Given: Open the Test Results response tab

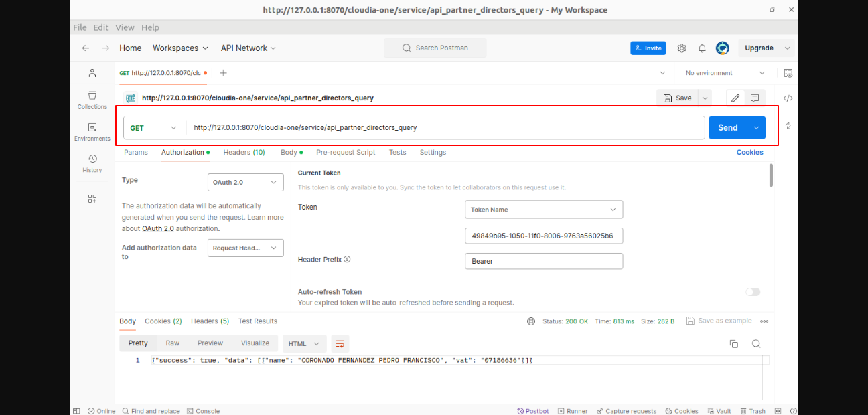Looking at the screenshot, I should pyautogui.click(x=258, y=321).
